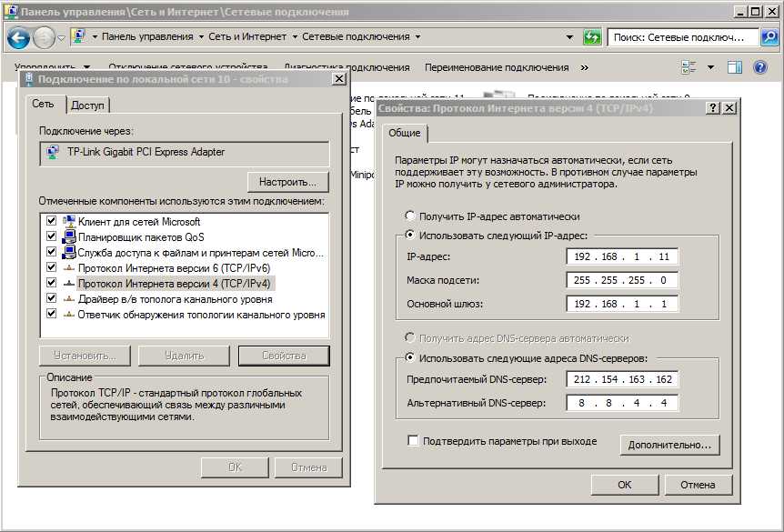Viewport: 784px width, 532px height.
Task: Click the Дополнительно button
Action: pyautogui.click(x=669, y=445)
